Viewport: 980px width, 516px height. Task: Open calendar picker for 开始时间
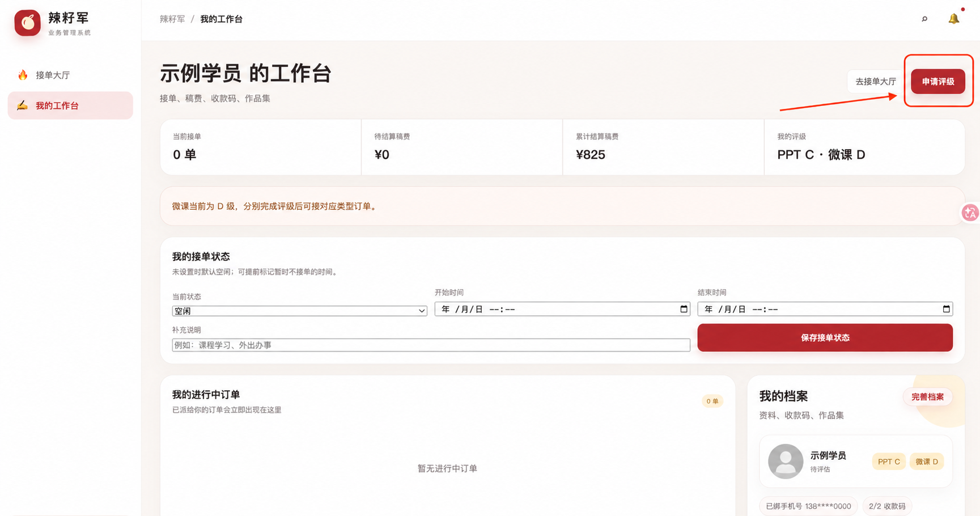(684, 309)
